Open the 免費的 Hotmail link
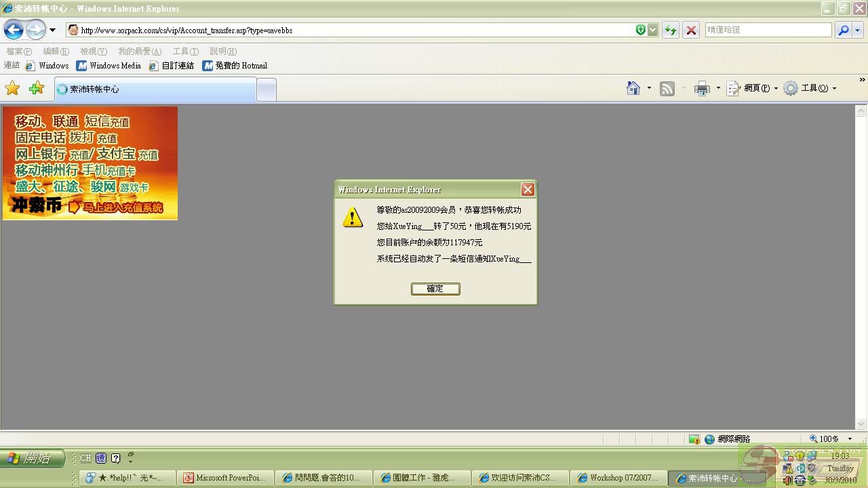The width and height of the screenshot is (868, 488). click(x=235, y=66)
